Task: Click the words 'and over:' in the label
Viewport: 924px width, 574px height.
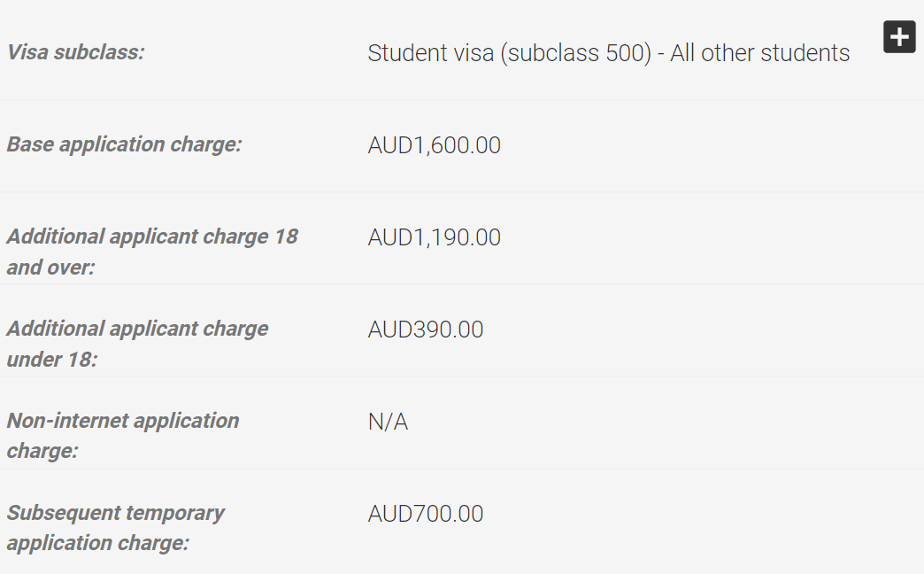Action: point(50,268)
